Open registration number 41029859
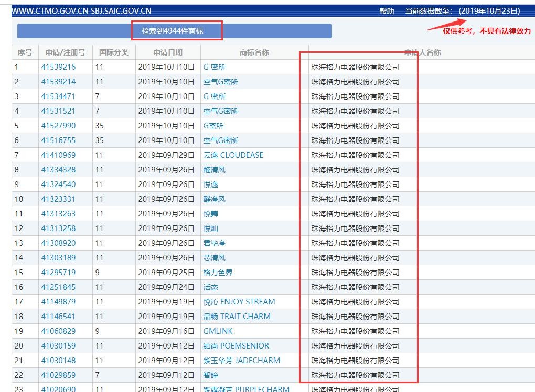This screenshot has height=392, width=535. (x=58, y=375)
